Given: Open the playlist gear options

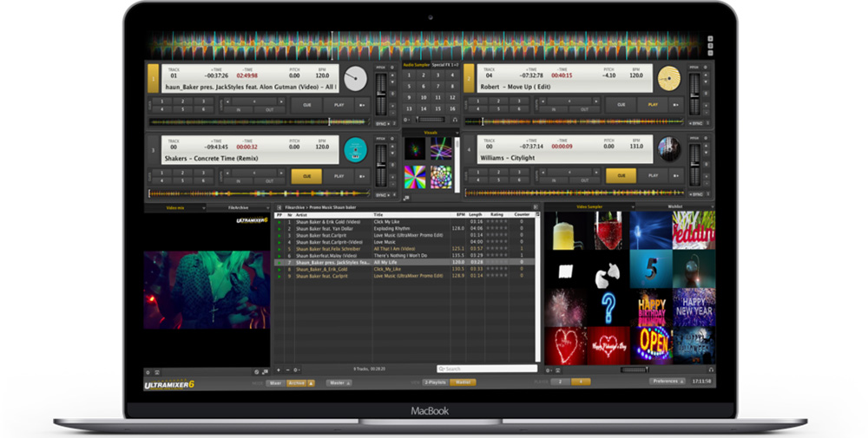Looking at the screenshot, I should coord(297,370).
